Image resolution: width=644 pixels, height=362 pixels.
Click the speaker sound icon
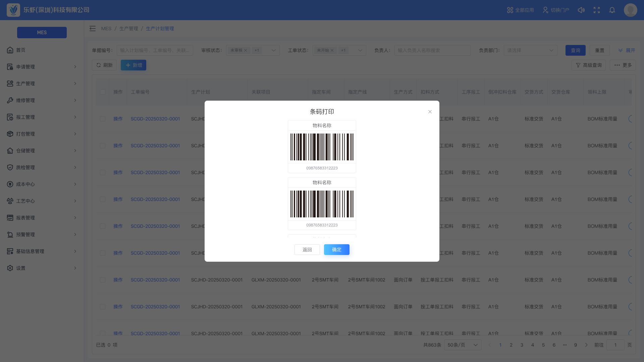(x=581, y=10)
